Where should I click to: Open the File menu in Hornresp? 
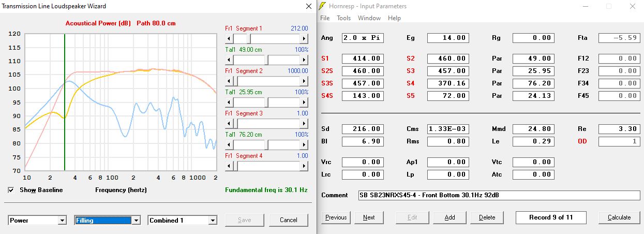325,18
